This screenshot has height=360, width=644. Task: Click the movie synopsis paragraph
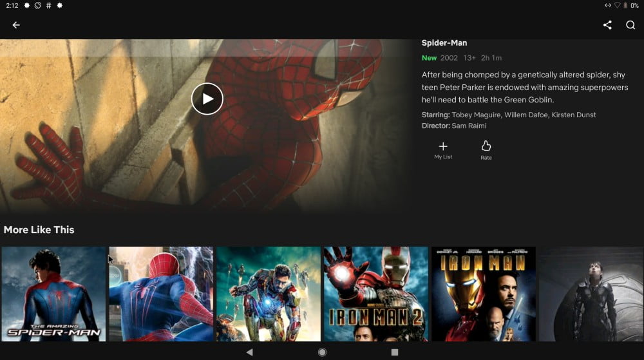tap(524, 87)
